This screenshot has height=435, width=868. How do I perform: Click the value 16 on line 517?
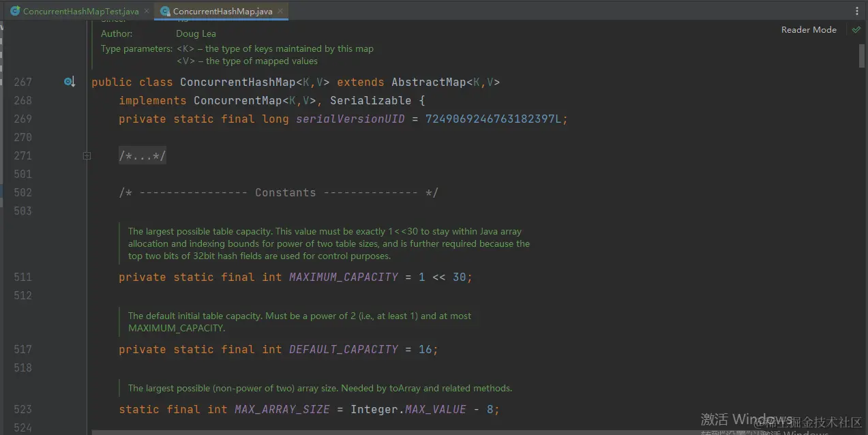[425, 349]
